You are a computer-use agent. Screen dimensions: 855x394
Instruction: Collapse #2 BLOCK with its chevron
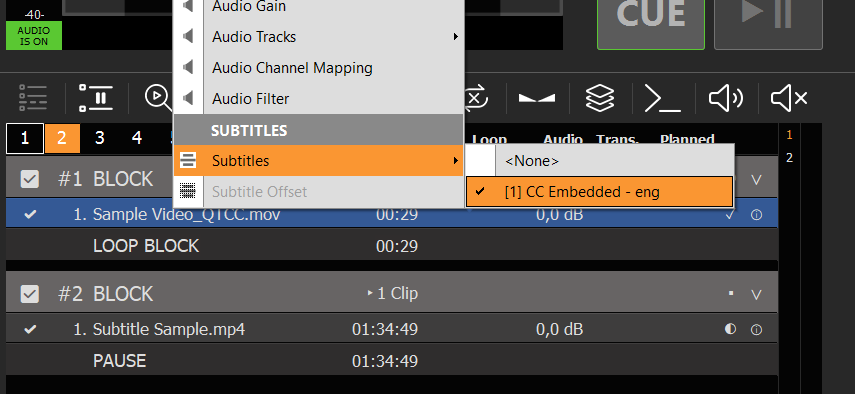click(x=756, y=295)
